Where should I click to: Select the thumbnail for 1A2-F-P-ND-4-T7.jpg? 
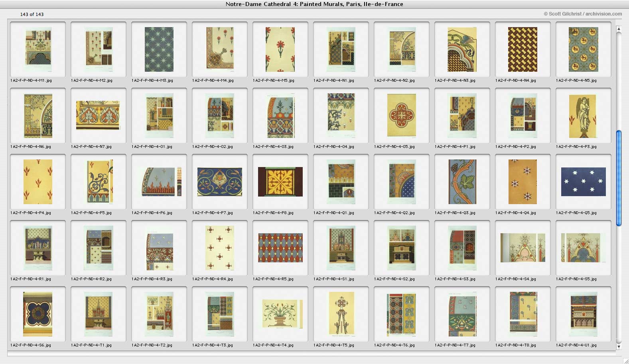click(x=462, y=314)
